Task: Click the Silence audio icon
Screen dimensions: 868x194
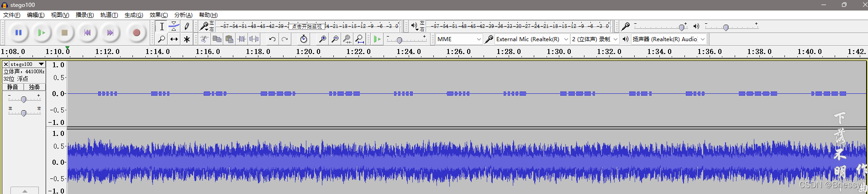Action: point(254,39)
